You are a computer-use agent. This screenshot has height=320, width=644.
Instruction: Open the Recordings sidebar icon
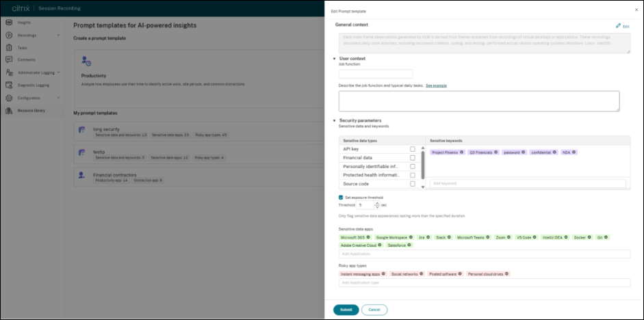9,35
